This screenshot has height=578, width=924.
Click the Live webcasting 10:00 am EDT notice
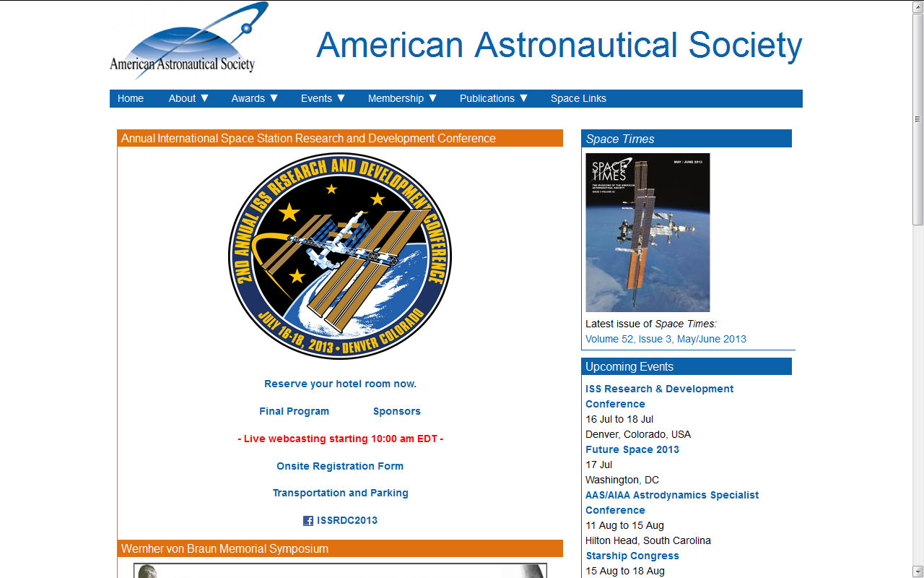[x=340, y=439]
